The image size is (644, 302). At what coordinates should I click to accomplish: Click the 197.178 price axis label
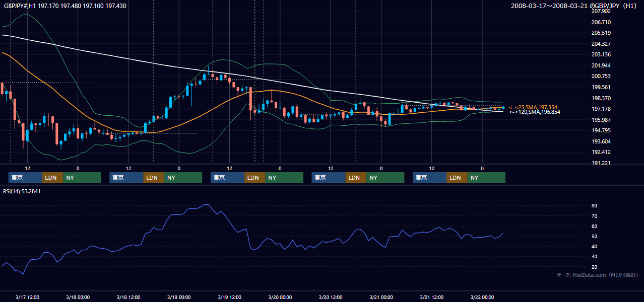[601, 109]
